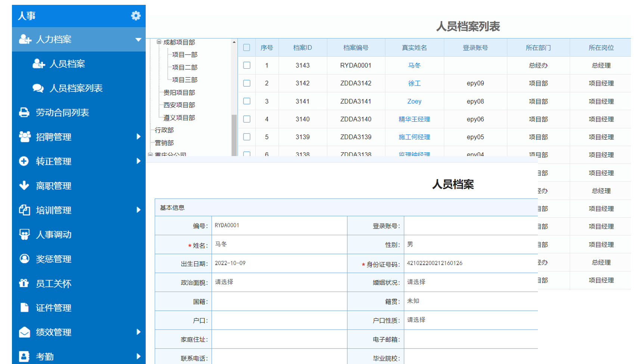Viewport: 644px width, 364px height.
Task: Select the 奖惩管理 menu item
Action: click(53, 259)
